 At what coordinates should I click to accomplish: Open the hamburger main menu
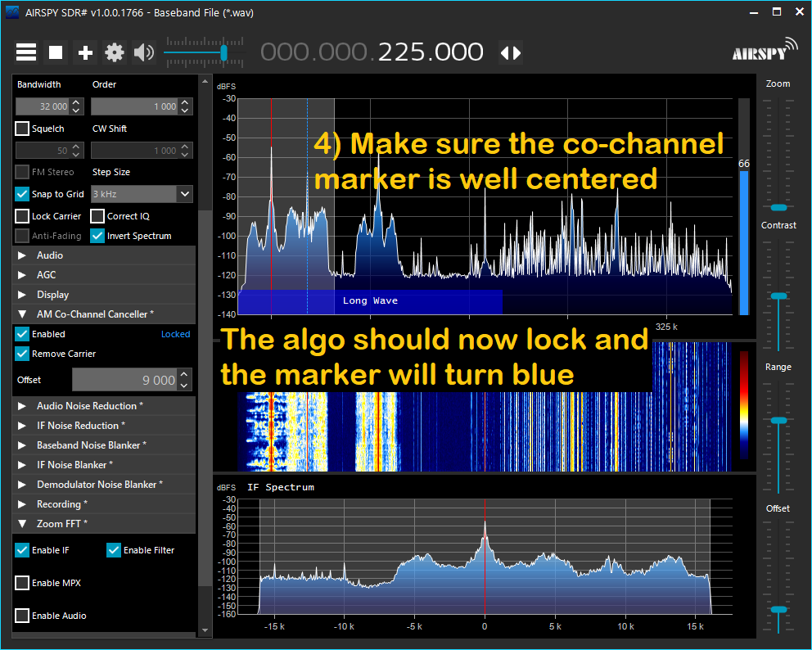tap(26, 52)
